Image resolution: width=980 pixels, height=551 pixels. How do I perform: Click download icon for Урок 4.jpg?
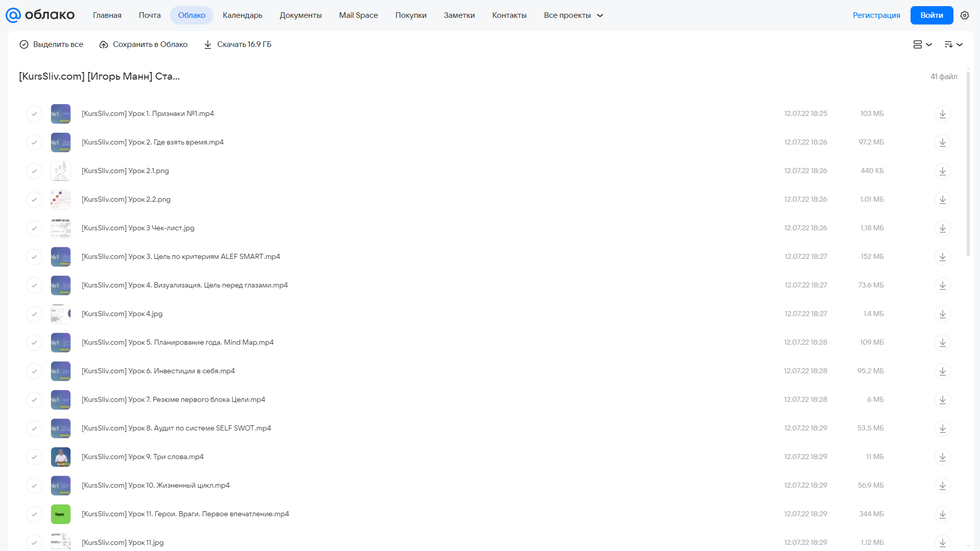[942, 314]
